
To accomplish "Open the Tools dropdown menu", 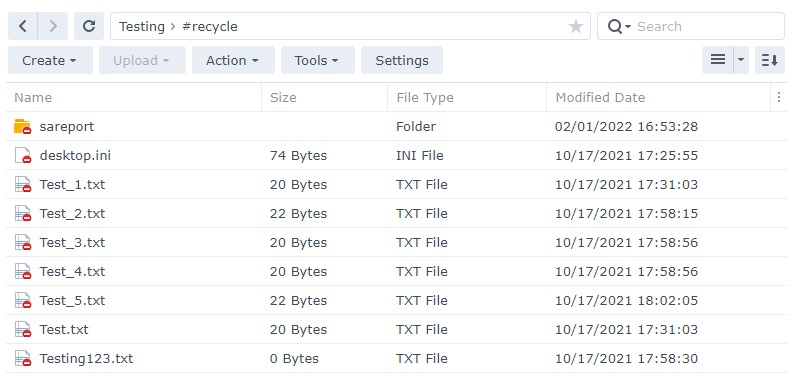I will (318, 60).
